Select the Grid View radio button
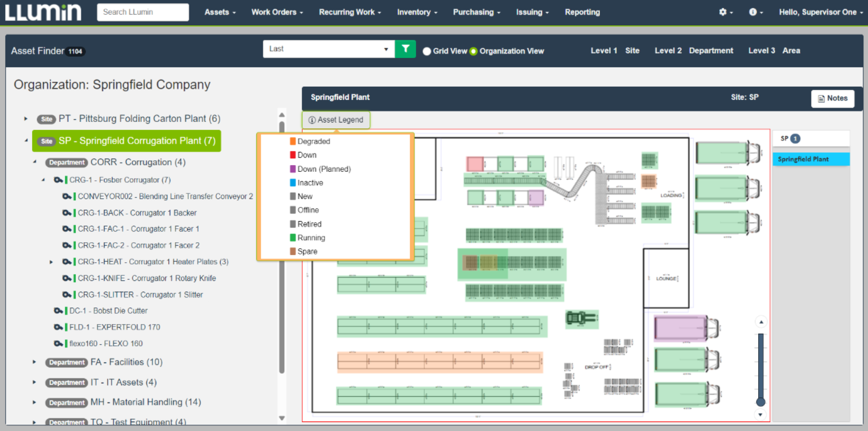This screenshot has height=431, width=868. [x=427, y=51]
